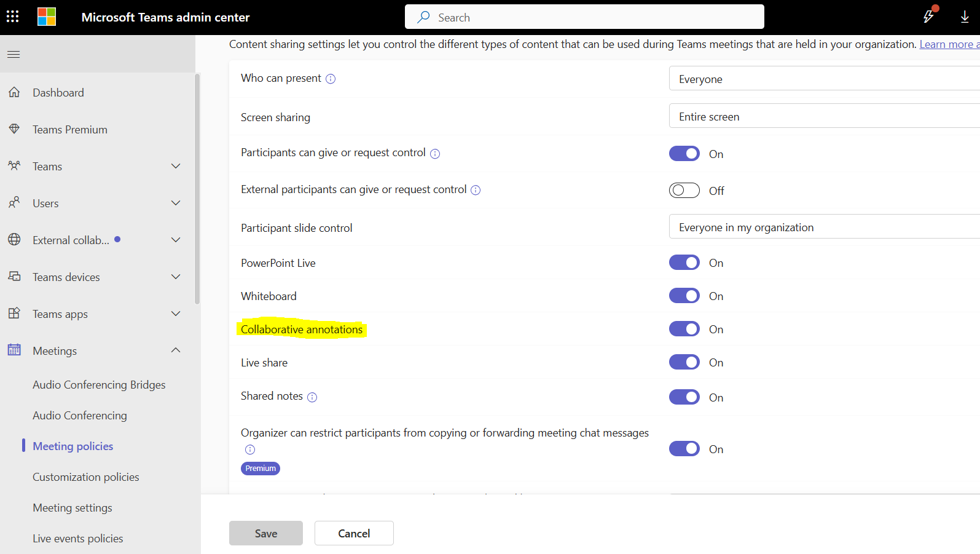This screenshot has width=980, height=554.
Task: Open Screen sharing dropdown
Action: (x=825, y=116)
